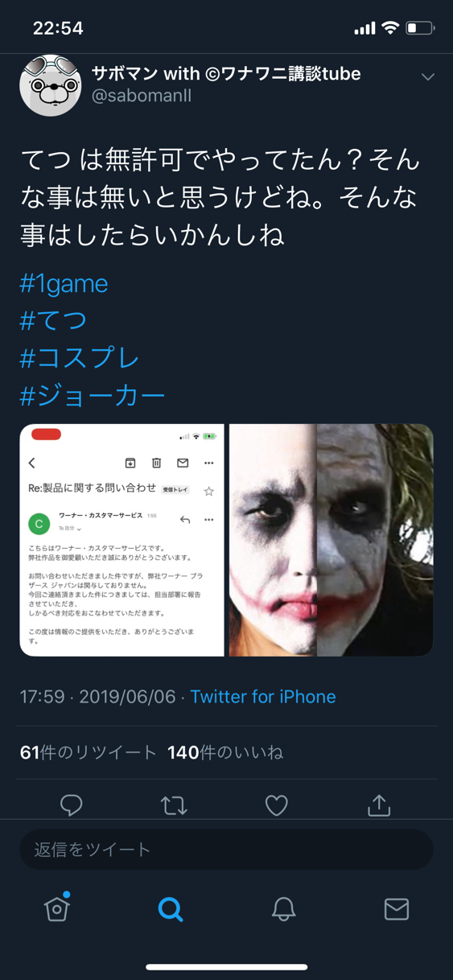Open the email screenshot image
The height and width of the screenshot is (980, 453).
coord(121,541)
